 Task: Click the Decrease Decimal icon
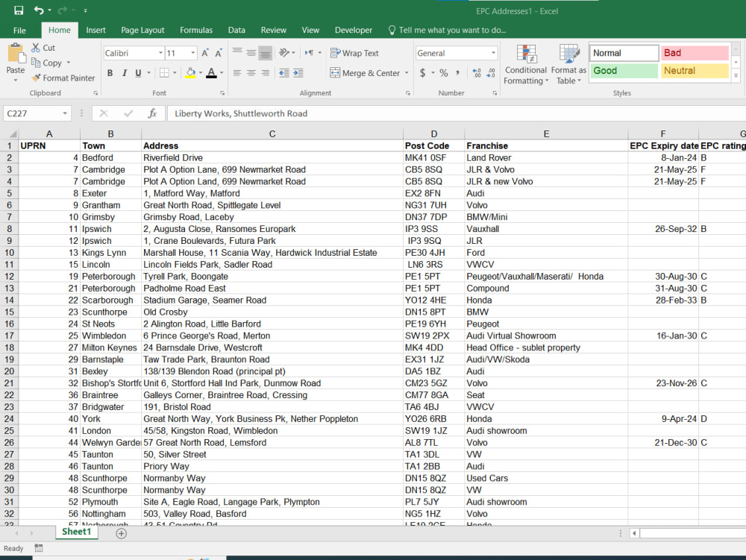click(x=491, y=73)
